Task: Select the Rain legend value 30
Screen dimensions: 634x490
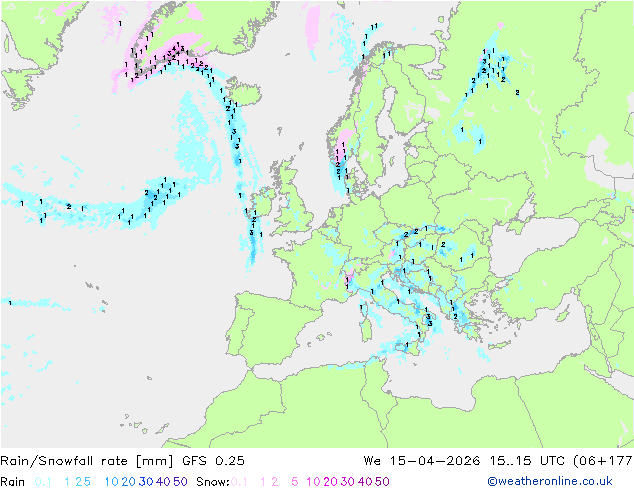Action: pos(146,482)
